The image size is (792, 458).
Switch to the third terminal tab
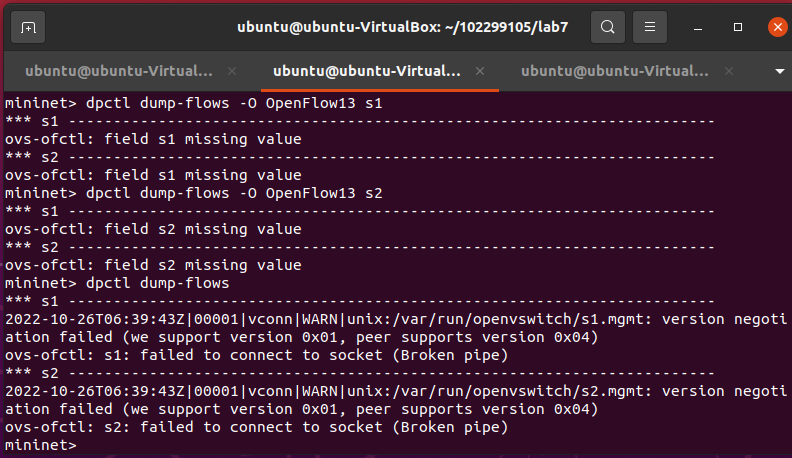point(614,71)
